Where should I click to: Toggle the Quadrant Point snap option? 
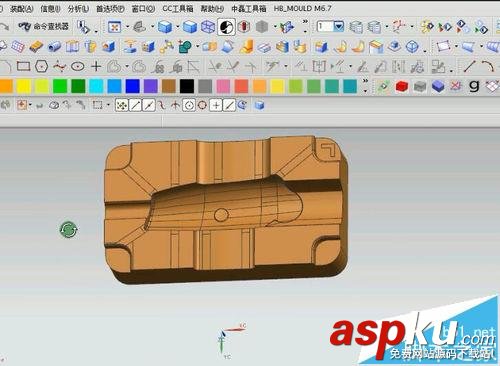click(x=202, y=105)
